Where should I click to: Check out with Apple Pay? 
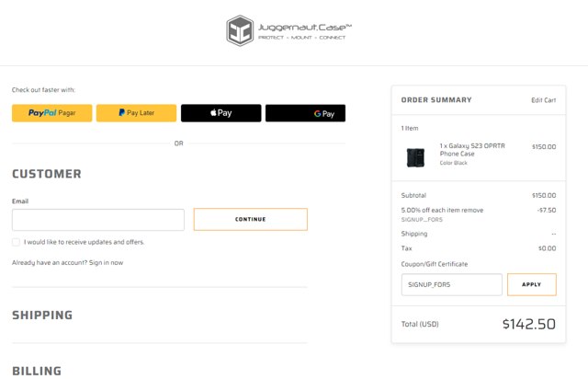pyautogui.click(x=220, y=113)
